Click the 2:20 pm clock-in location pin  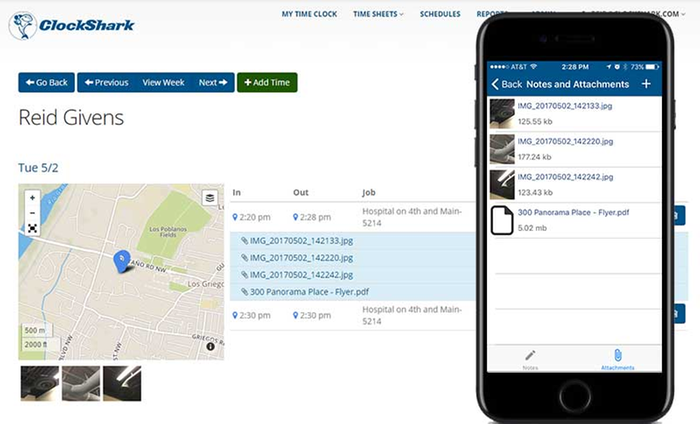click(235, 217)
